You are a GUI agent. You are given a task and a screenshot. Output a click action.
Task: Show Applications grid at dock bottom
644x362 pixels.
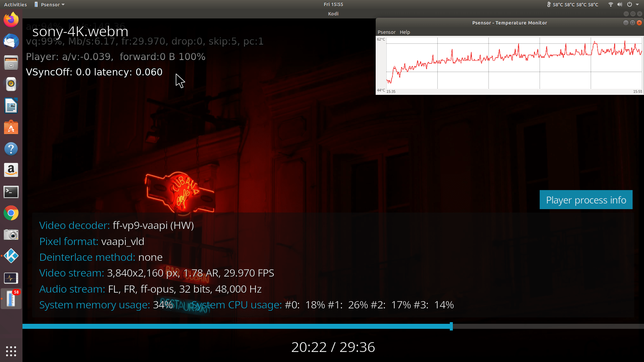coord(11,351)
